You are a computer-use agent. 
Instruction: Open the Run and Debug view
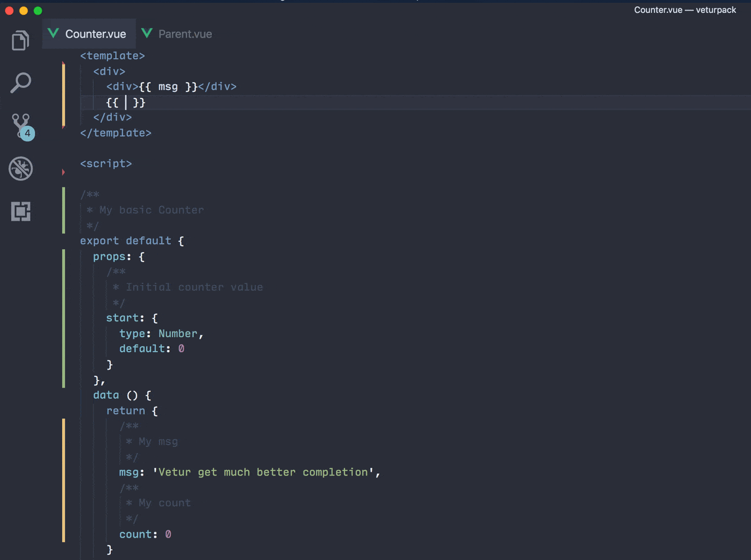21,169
